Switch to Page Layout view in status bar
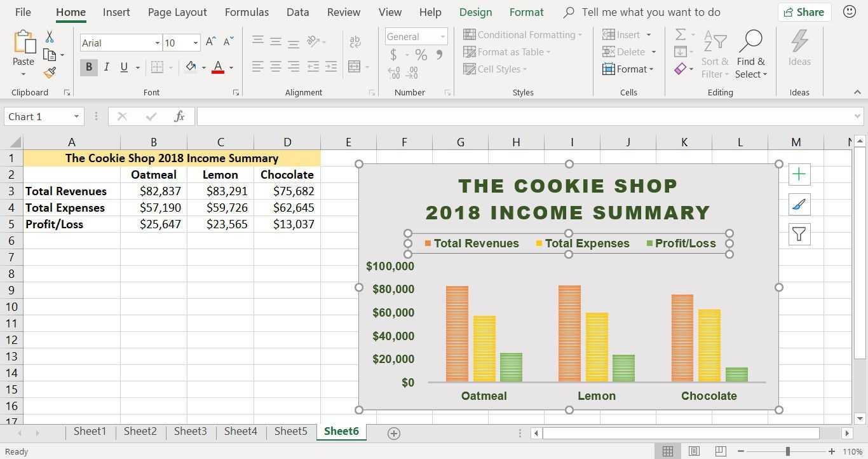Image resolution: width=868 pixels, height=459 pixels. (694, 451)
